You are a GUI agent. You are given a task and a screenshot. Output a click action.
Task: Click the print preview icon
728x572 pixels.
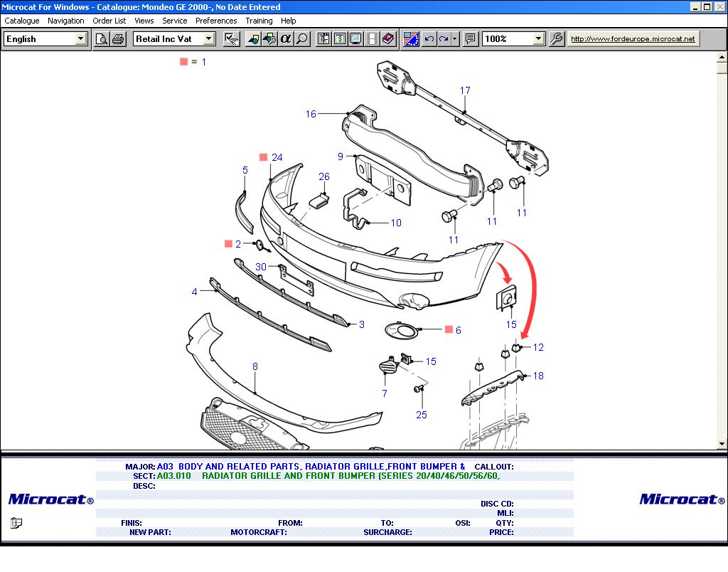pyautogui.click(x=102, y=39)
